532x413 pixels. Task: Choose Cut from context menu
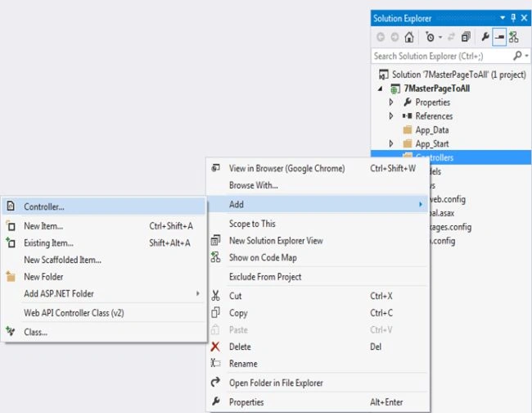[x=318, y=296]
